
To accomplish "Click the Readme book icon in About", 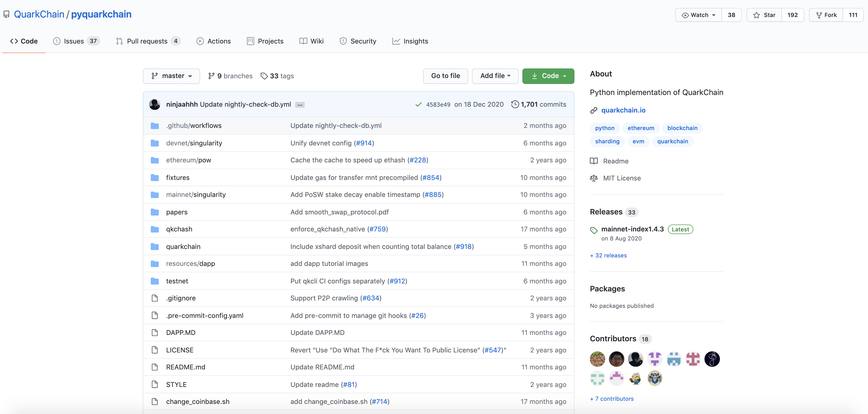I will [x=594, y=161].
